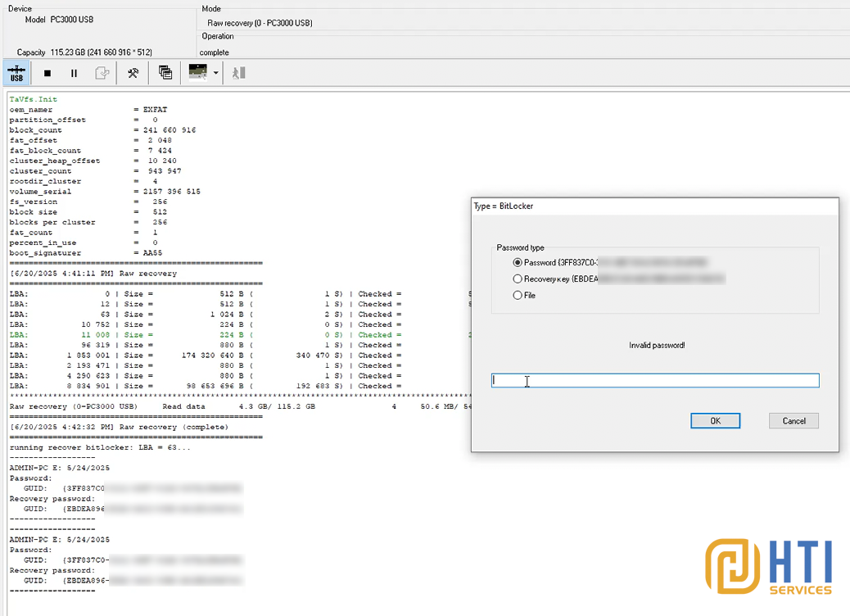
Task: Select the Password radio option
Action: click(518, 262)
